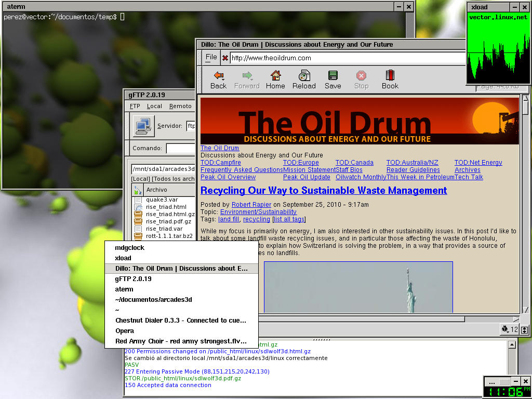This screenshot has height=399, width=532.
Task: Open Dillo's File menu
Action: pyautogui.click(x=211, y=57)
